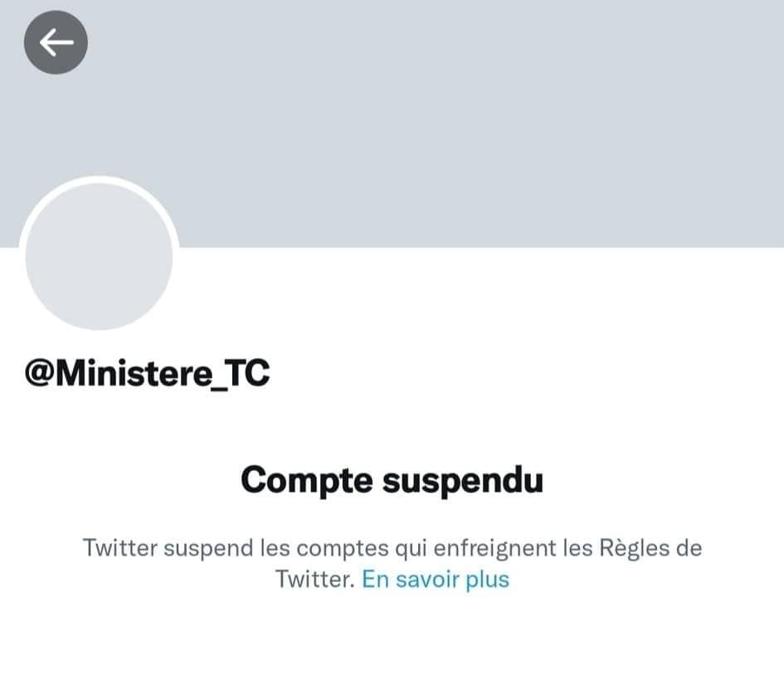Open the blank grey profile avatar
This screenshot has width=784, height=684.
(x=99, y=257)
